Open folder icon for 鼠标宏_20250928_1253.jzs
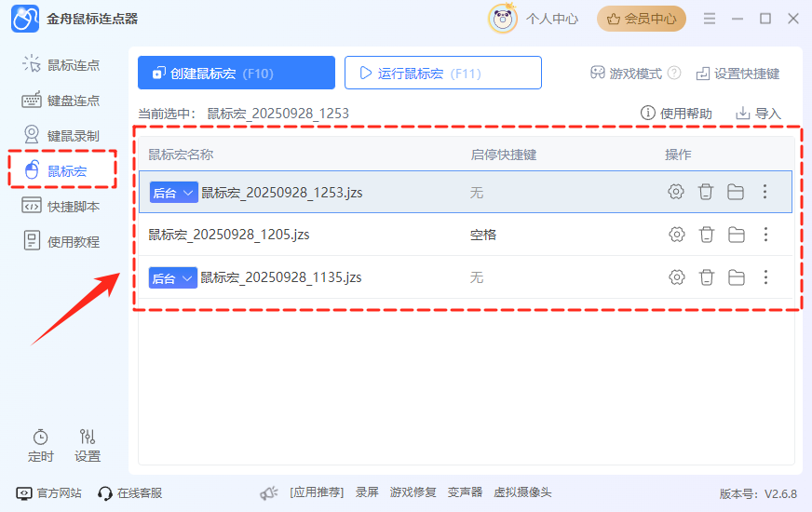 [736, 192]
